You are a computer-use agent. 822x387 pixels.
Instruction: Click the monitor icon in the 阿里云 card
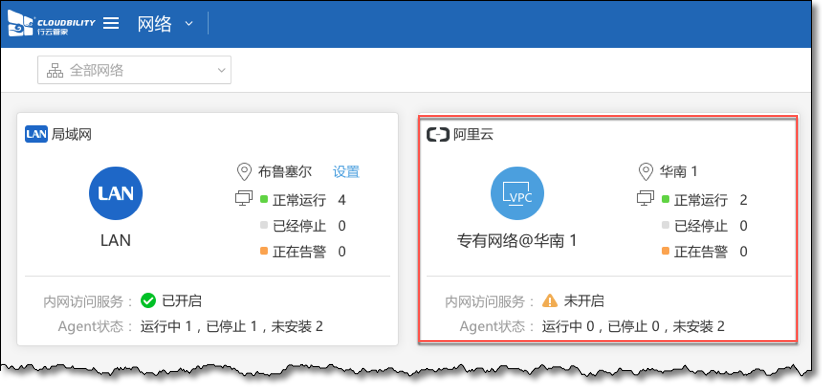coord(645,199)
